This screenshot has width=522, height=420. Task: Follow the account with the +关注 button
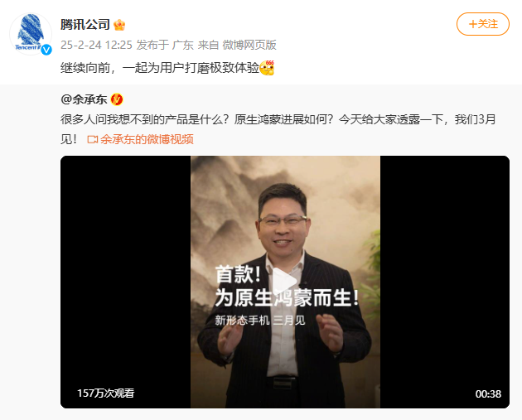483,24
